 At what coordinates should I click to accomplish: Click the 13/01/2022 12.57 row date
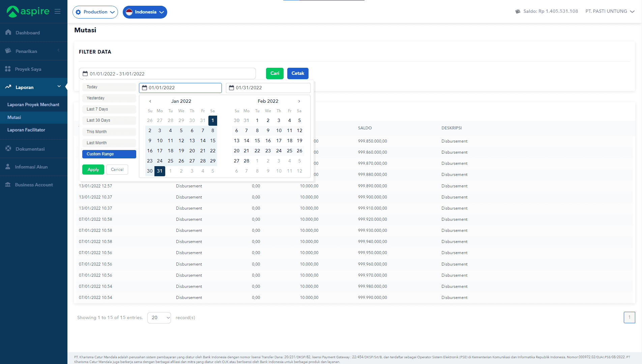[x=95, y=186]
